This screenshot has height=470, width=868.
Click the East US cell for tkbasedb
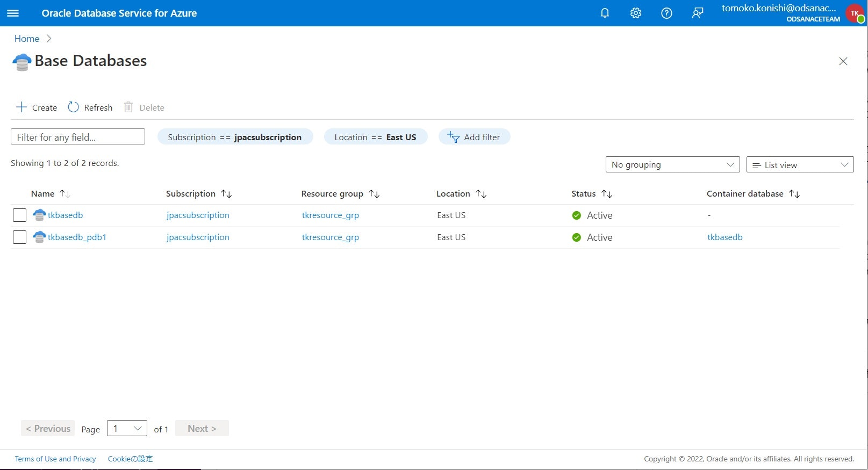(x=451, y=215)
